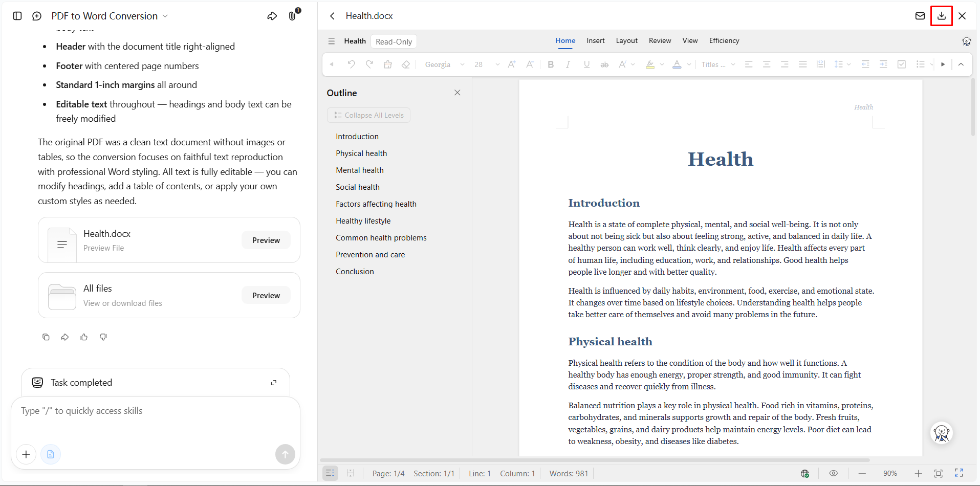Align text right
Viewport: 980px width, 486px height.
[x=785, y=64]
